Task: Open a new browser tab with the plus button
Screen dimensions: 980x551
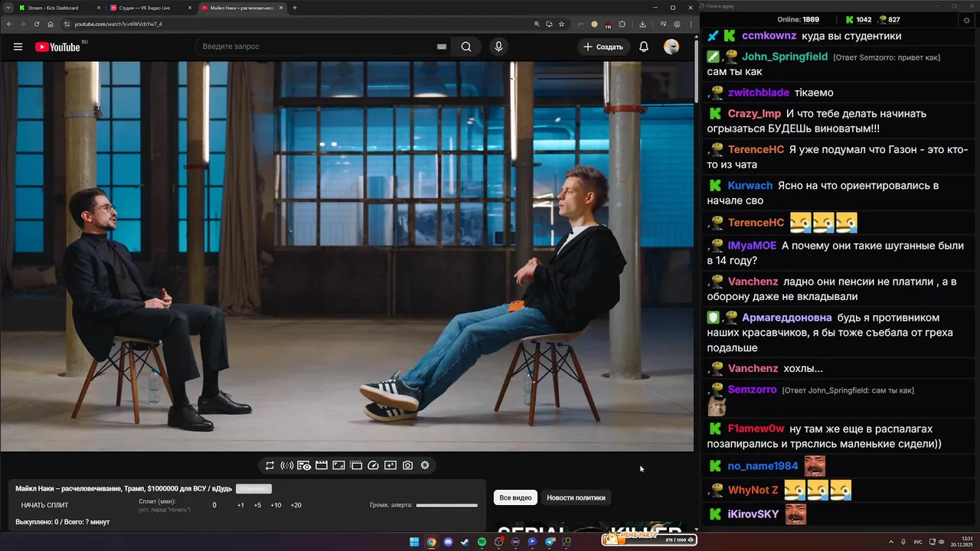Action: pyautogui.click(x=295, y=8)
